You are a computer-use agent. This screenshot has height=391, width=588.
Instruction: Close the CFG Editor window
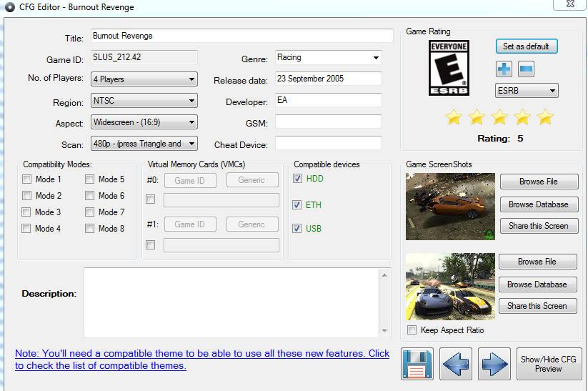coord(570,4)
